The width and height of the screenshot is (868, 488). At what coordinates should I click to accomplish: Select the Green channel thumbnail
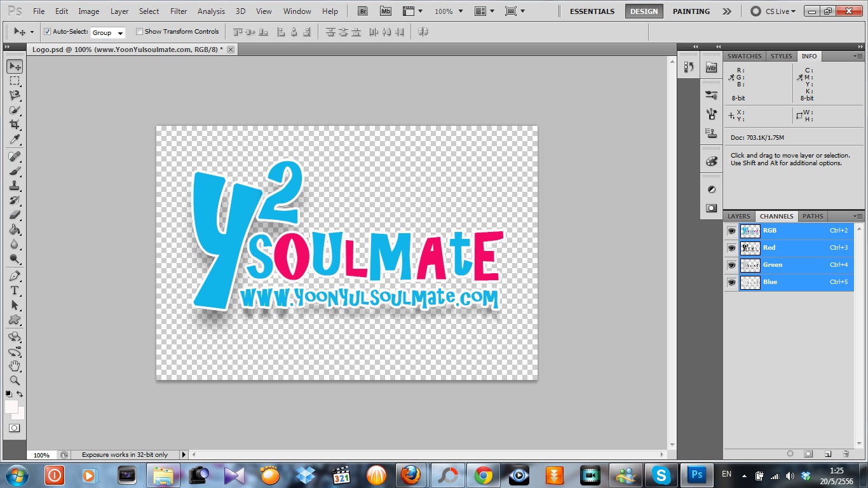pos(750,265)
